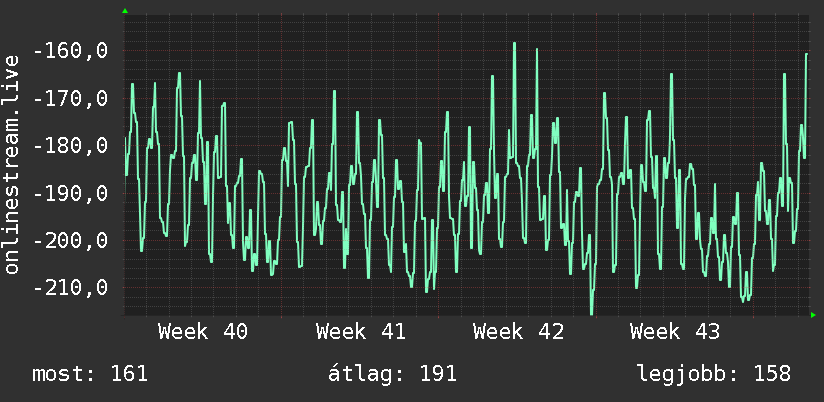The width and height of the screenshot is (824, 402).
Task: Click the 'most: 161' current value text
Action: [x=90, y=374]
